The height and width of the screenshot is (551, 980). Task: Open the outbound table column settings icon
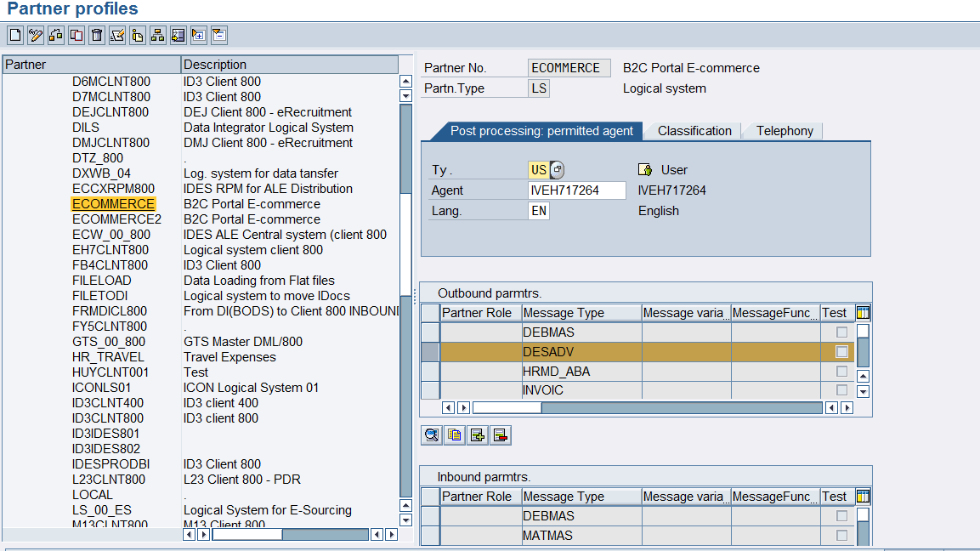coord(863,313)
